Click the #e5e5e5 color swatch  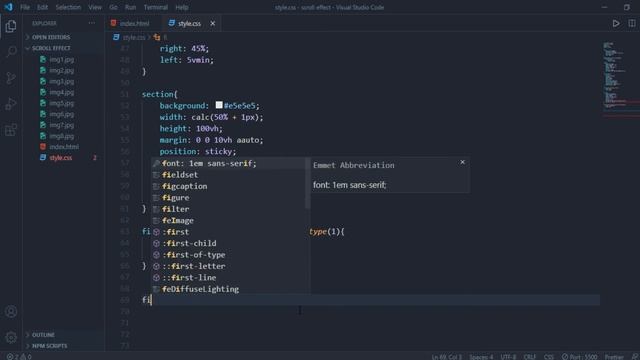coord(219,105)
